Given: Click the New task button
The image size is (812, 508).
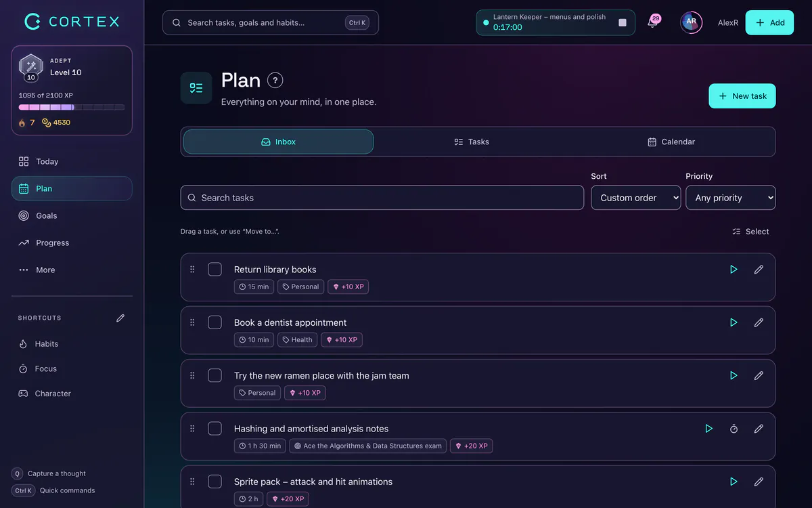Looking at the screenshot, I should [742, 96].
